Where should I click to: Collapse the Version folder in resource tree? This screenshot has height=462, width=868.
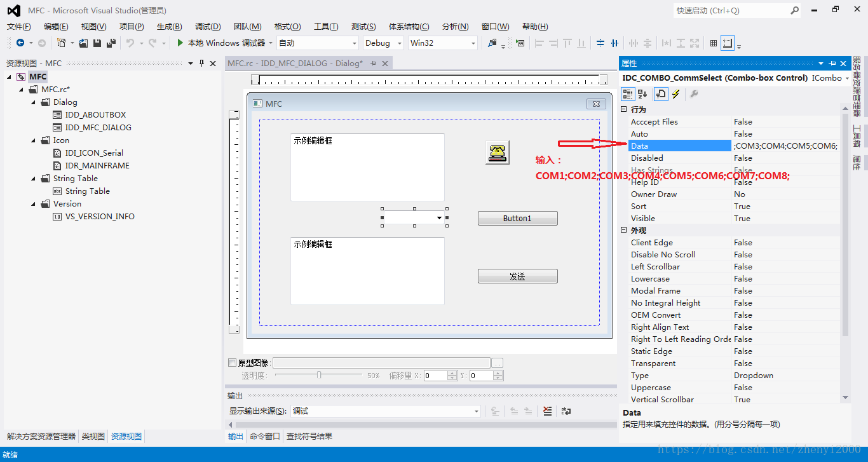point(34,204)
